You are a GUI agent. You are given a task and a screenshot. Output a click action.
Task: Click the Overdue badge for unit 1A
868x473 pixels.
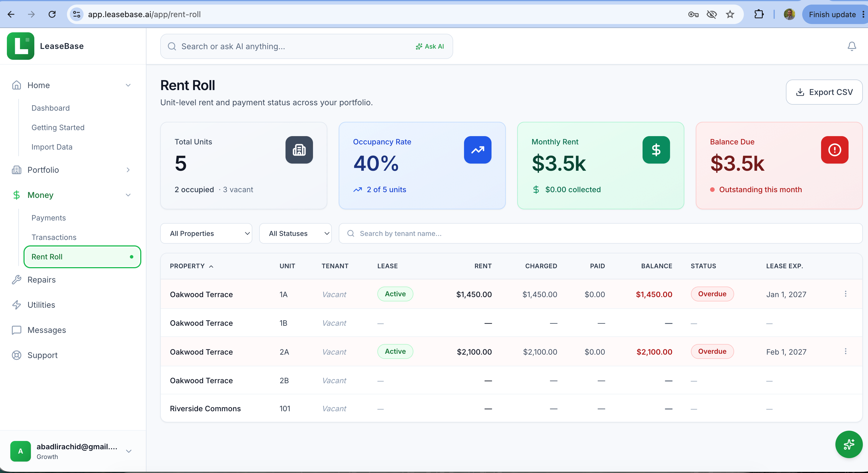tap(712, 294)
